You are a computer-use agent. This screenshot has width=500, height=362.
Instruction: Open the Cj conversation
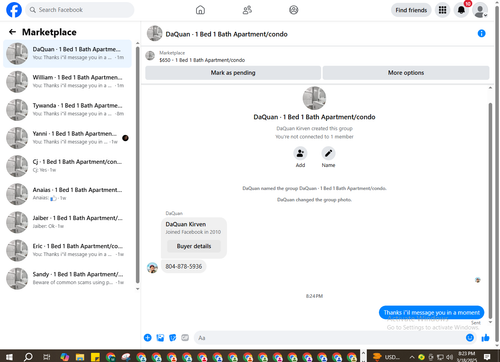coord(67,166)
